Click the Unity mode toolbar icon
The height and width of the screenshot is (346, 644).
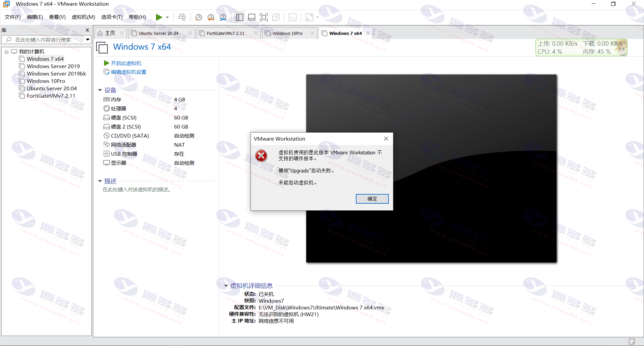(276, 17)
